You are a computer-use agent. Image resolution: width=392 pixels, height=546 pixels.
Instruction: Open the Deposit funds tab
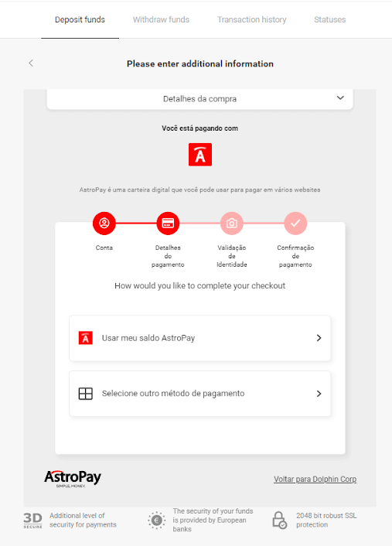(x=80, y=19)
